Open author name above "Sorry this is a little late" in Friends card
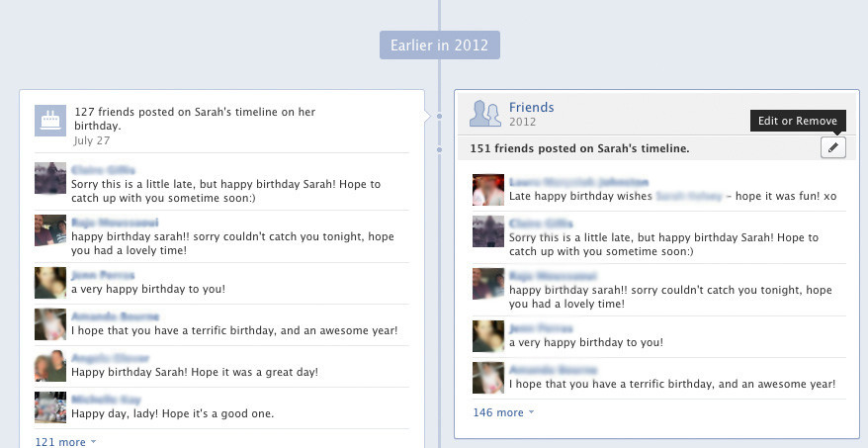Screen dimensions: 868x448 pyautogui.click(x=541, y=224)
